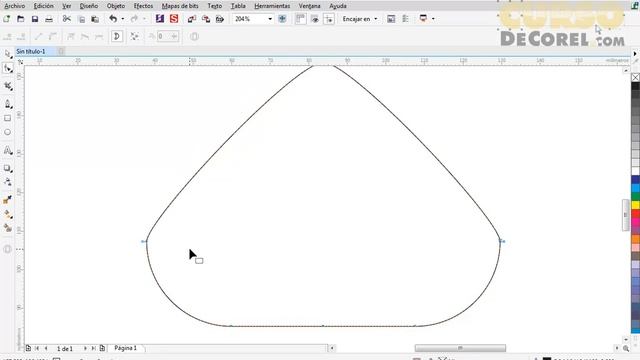Viewport: 640px width, 360px height.
Task: Open the Herramientas menu
Action: (272, 6)
